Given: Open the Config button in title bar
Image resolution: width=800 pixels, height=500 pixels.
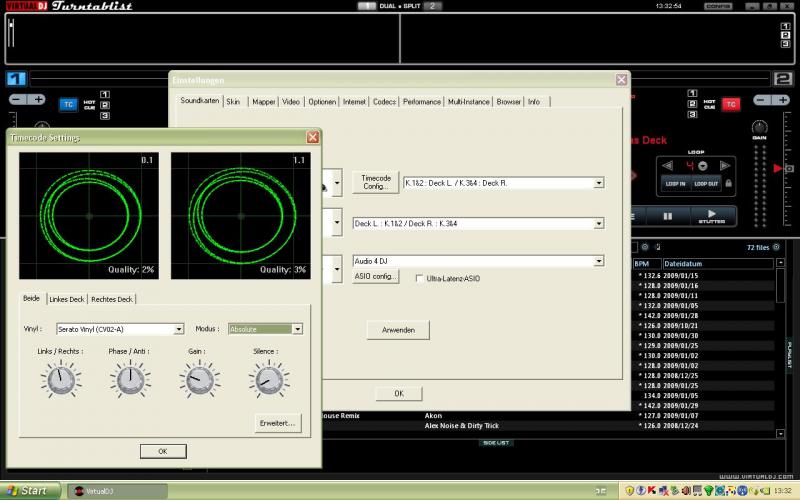Looking at the screenshot, I should point(718,6).
